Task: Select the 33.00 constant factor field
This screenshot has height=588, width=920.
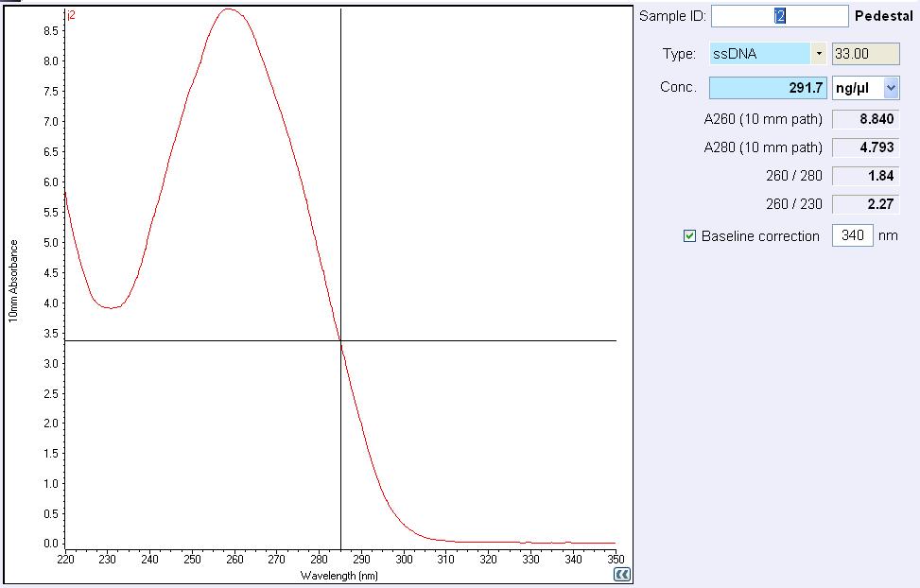Action: 864,54
